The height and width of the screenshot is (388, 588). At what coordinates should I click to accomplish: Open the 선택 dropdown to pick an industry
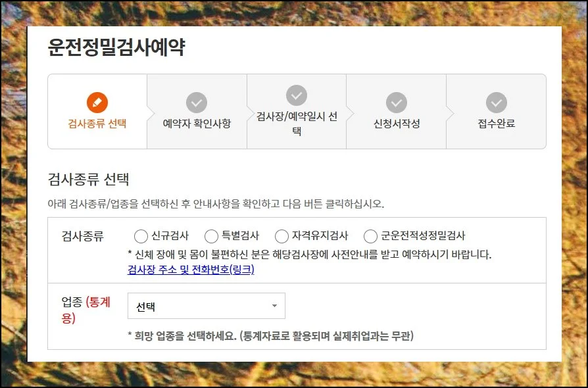coord(206,305)
